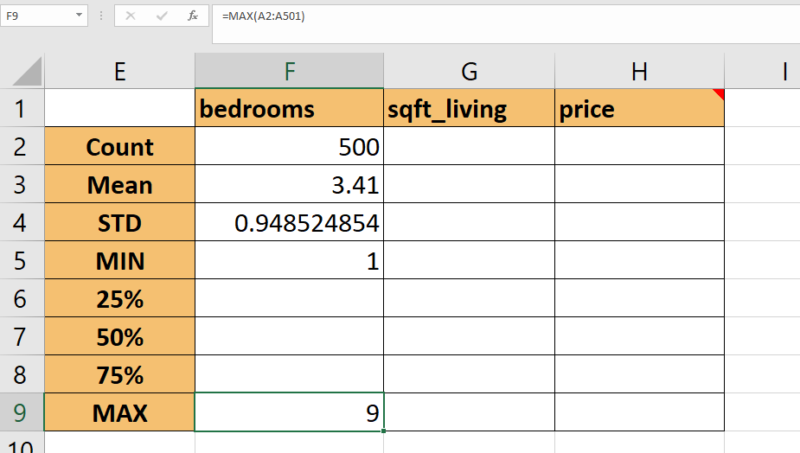The width and height of the screenshot is (800, 453).
Task: Select row 6 header
Action: (22, 298)
